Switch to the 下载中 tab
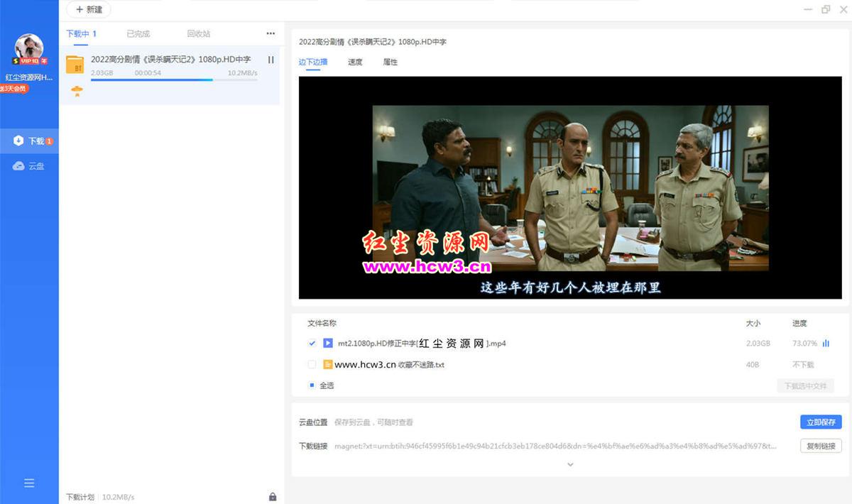The width and height of the screenshot is (852, 504). (81, 33)
